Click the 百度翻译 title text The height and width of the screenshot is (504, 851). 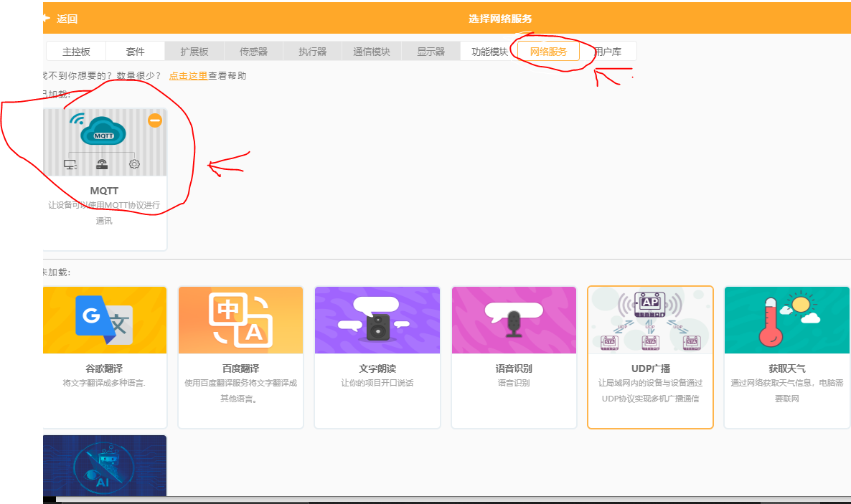tap(241, 369)
